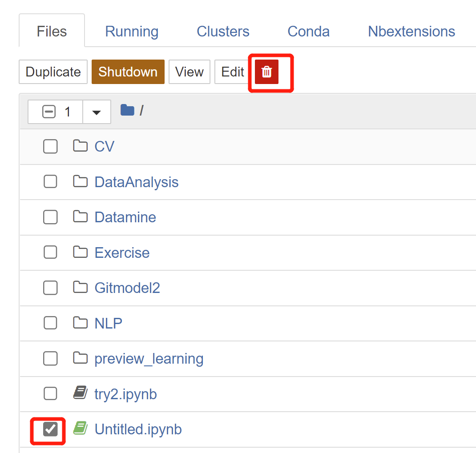Open the selection dropdown arrow
Screen dimensions: 476x453
pos(97,112)
